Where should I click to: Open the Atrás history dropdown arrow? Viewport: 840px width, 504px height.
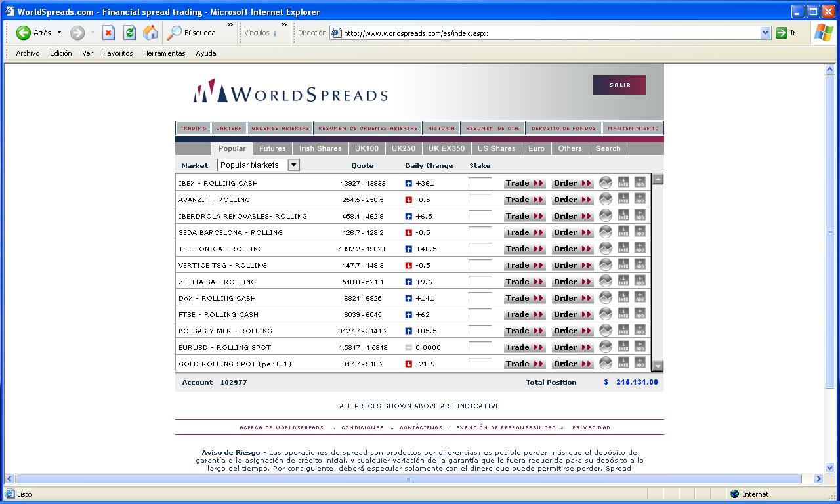[59, 33]
